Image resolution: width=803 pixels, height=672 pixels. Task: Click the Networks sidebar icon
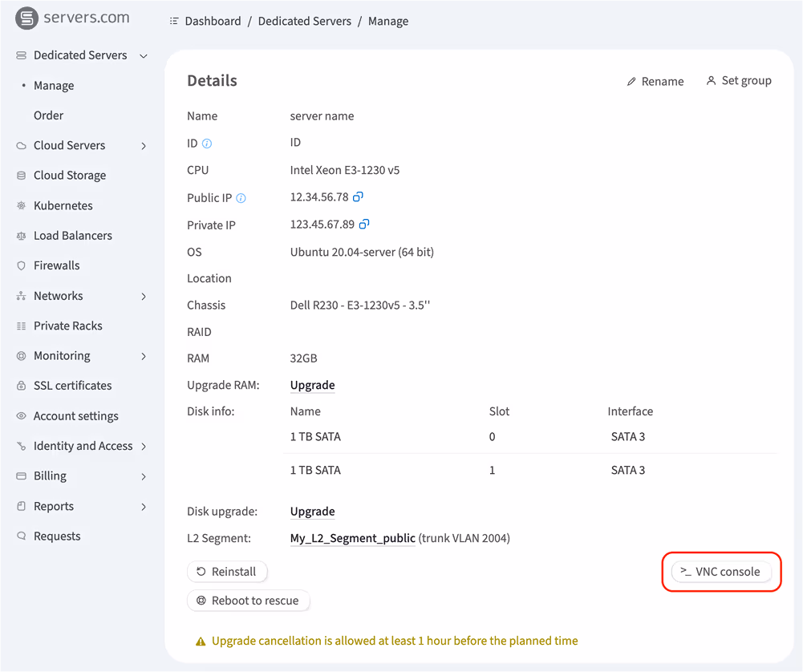[x=21, y=296]
